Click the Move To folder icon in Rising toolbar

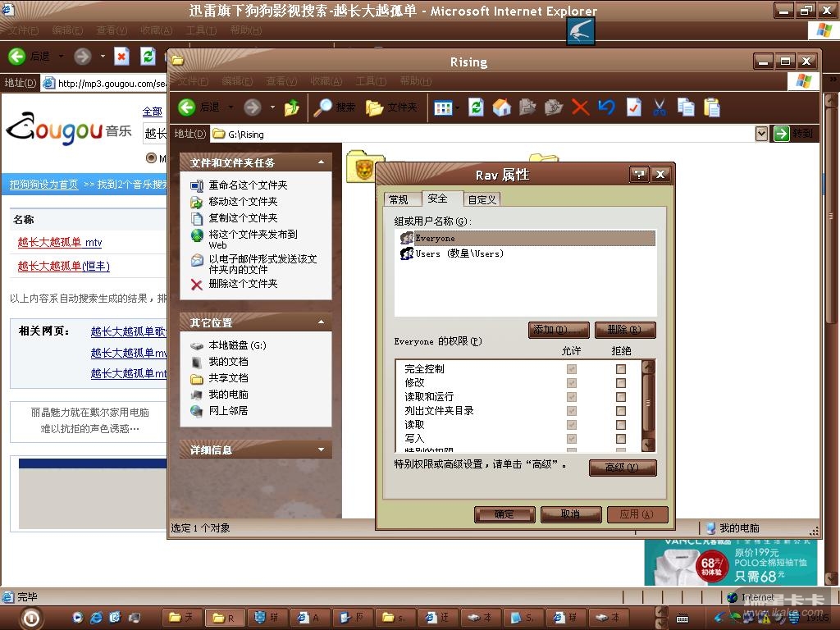527,107
